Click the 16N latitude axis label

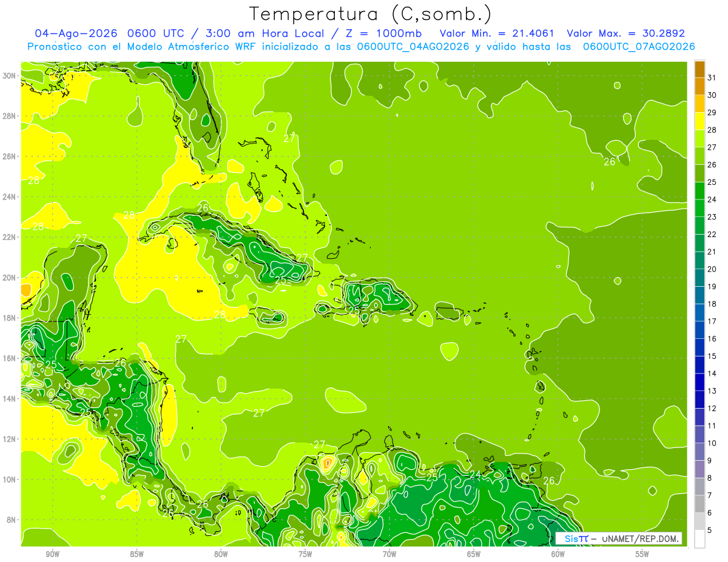[9, 358]
